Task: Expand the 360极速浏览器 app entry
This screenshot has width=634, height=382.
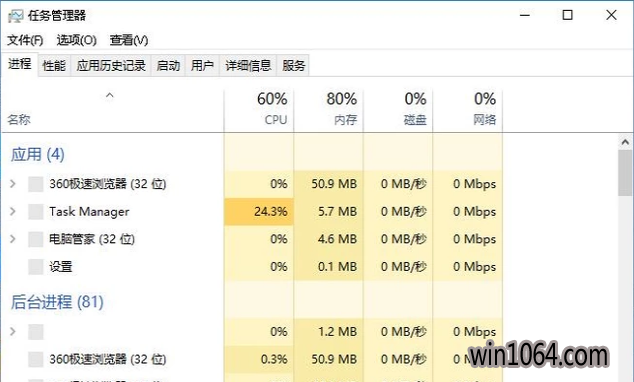Action: click(13, 184)
